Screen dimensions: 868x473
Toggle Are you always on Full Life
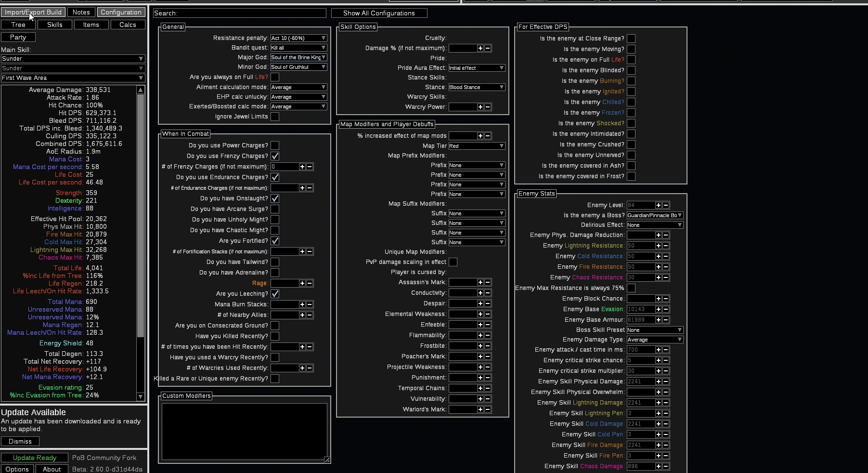tap(275, 77)
